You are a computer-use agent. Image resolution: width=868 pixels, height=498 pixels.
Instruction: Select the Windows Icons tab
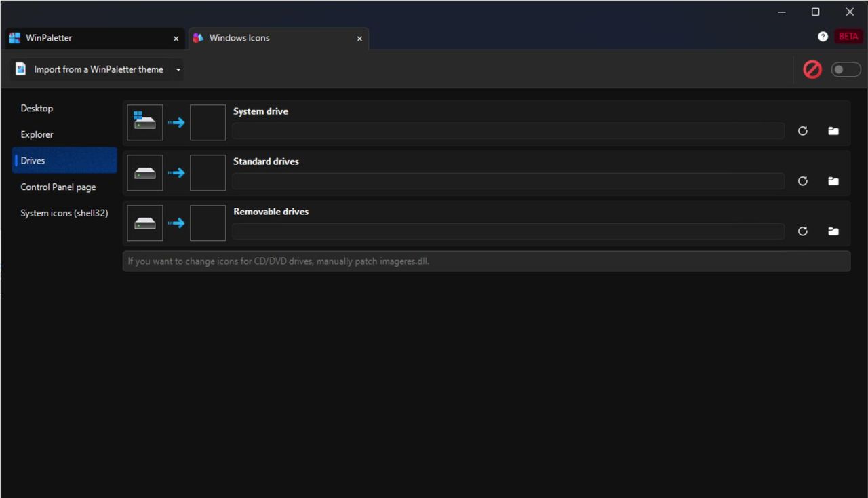tap(239, 38)
